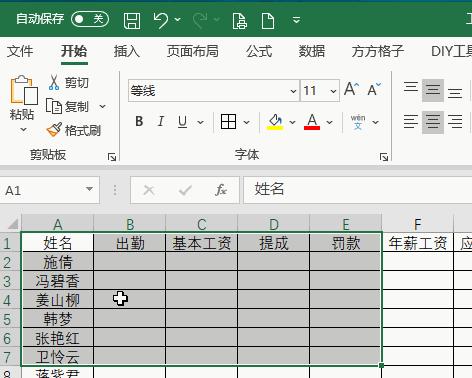The height and width of the screenshot is (378, 472).
Task: Apply the yellow fill color
Action: [x=275, y=122]
